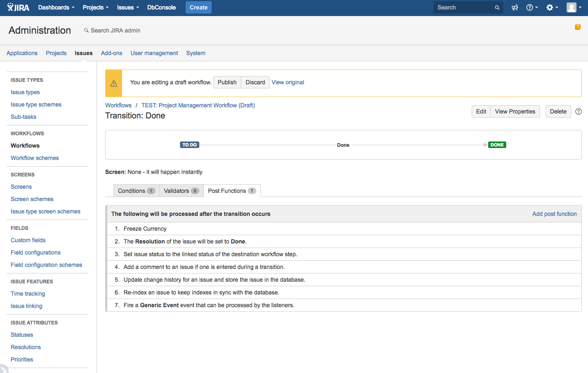
Task: Open Issue linking in sidebar
Action: (x=26, y=306)
